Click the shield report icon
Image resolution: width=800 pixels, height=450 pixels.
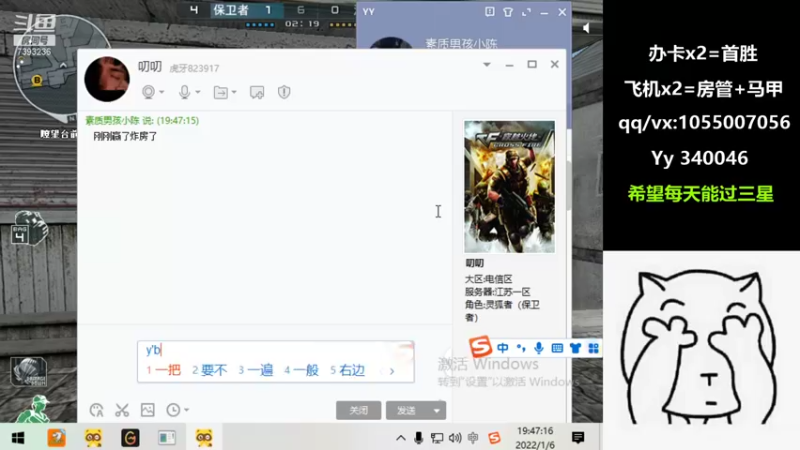pyautogui.click(x=284, y=92)
